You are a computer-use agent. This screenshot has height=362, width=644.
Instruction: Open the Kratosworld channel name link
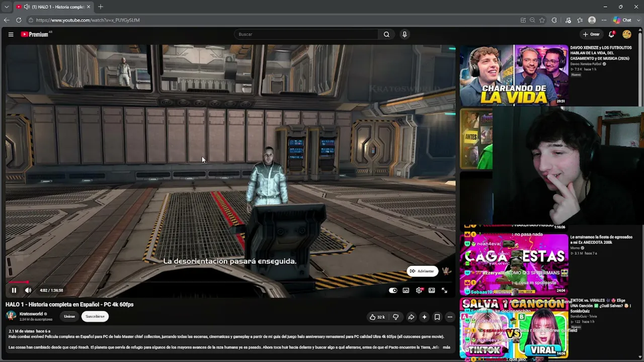coord(31,314)
